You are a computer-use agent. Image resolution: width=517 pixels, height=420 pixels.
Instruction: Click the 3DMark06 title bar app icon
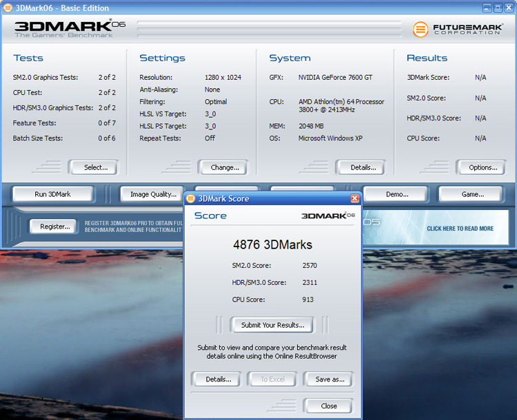tap(8, 8)
